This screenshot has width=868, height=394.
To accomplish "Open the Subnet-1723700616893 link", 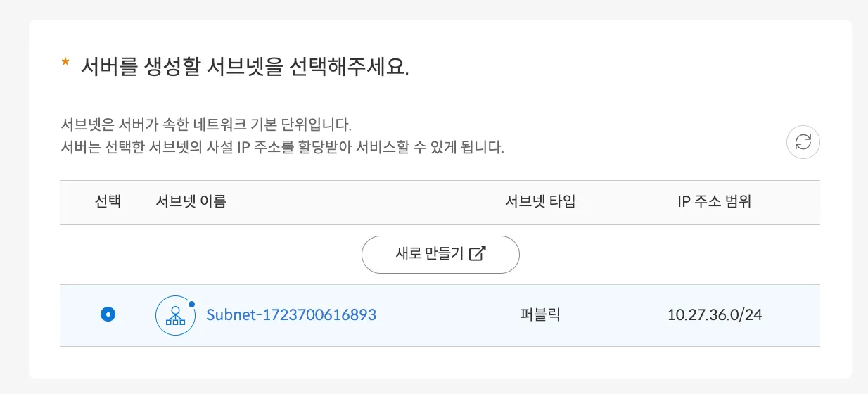I will click(x=291, y=314).
